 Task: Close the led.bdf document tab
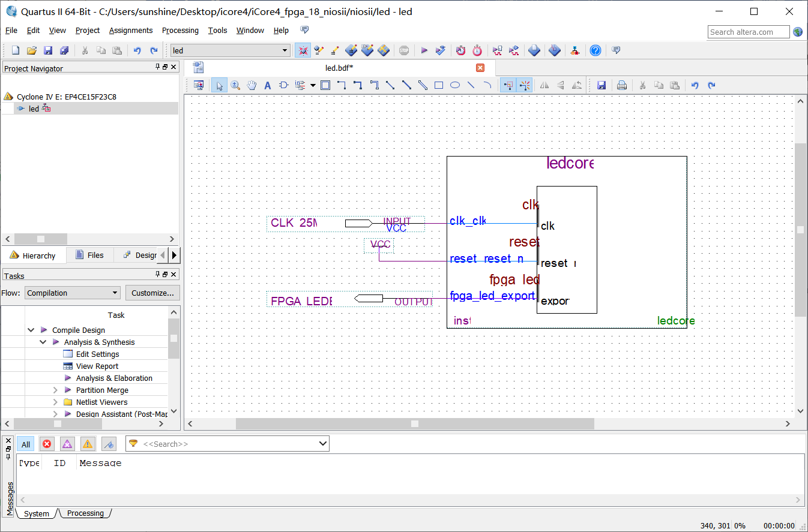480,68
